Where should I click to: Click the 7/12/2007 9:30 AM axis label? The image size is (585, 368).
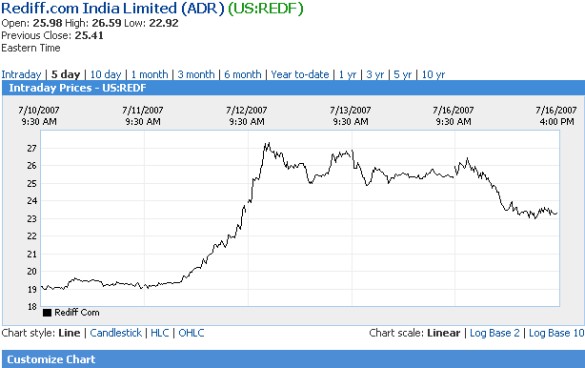[x=247, y=116]
